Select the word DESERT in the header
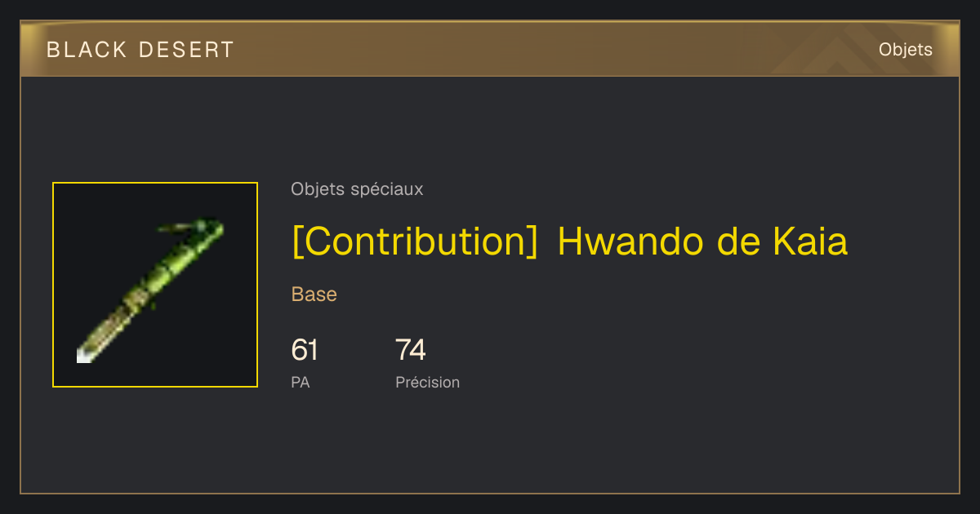The width and height of the screenshot is (980, 514). [x=186, y=50]
